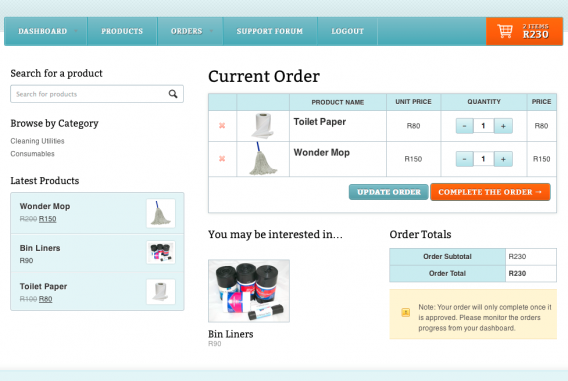Click Wonder Mop image in order table
The width and height of the screenshot is (568, 381).
263,159
